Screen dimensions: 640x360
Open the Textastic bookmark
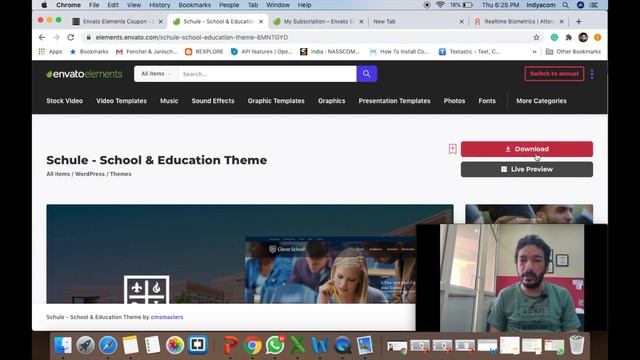pyautogui.click(x=469, y=51)
